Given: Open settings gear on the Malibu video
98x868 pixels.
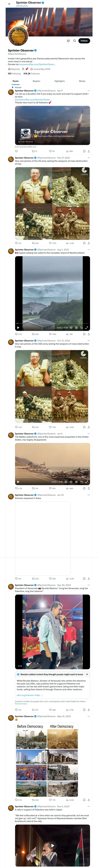Looking at the screenshot, I should coord(76,482).
